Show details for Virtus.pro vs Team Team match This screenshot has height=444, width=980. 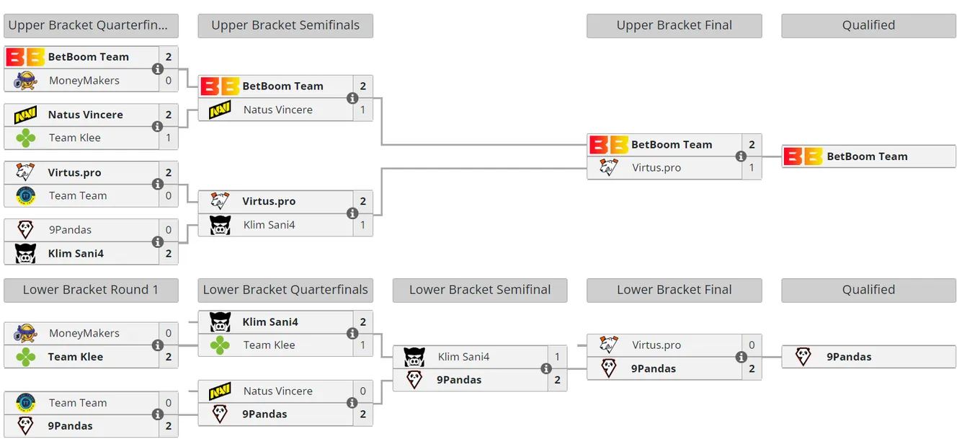click(157, 185)
